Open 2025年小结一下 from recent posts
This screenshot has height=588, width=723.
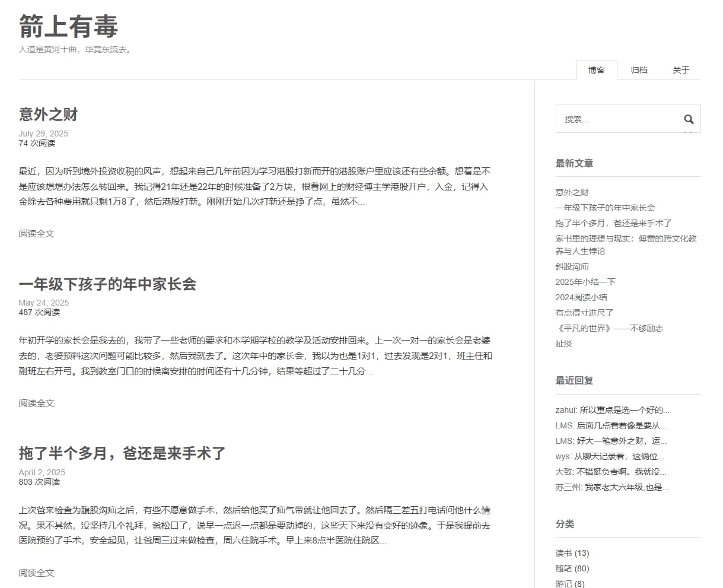pyautogui.click(x=585, y=282)
